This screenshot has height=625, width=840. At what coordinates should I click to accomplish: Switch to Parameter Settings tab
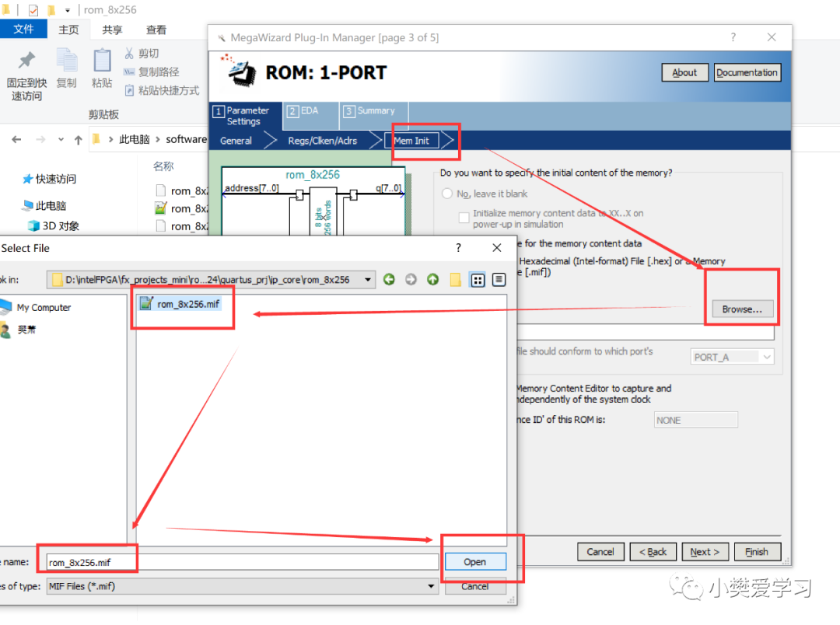(x=246, y=116)
